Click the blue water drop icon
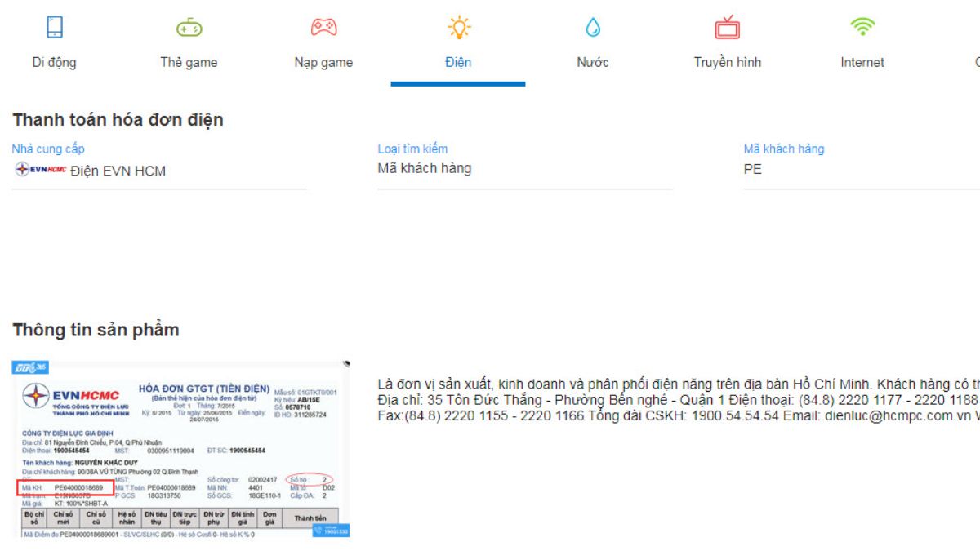This screenshot has height=551, width=980. pyautogui.click(x=593, y=28)
